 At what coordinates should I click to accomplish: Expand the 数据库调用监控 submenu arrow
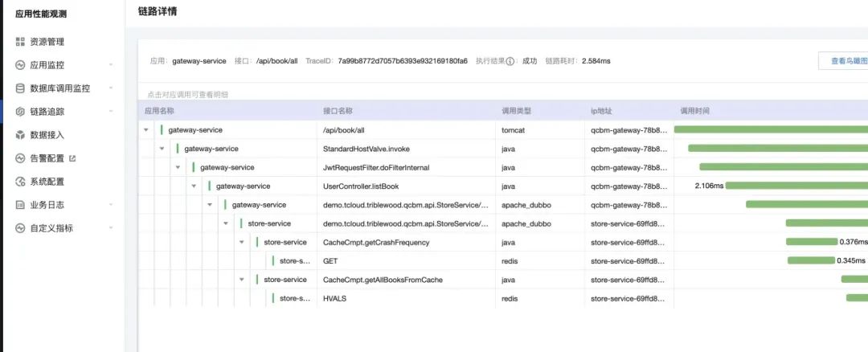point(111,88)
